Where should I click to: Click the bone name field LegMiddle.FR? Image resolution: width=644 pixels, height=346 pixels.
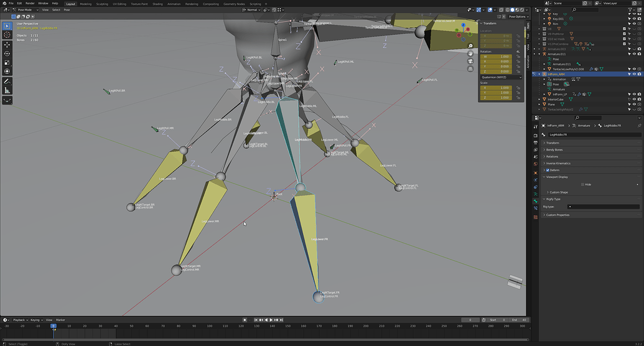click(594, 135)
